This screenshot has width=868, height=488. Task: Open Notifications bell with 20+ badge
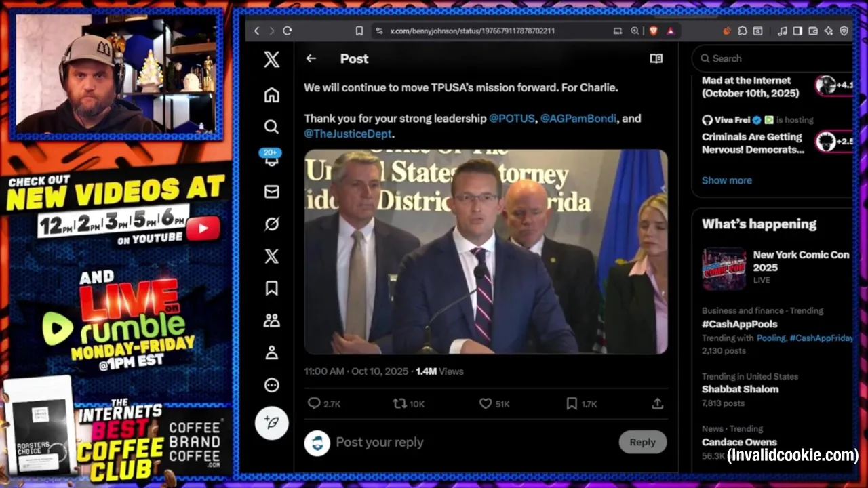[272, 159]
